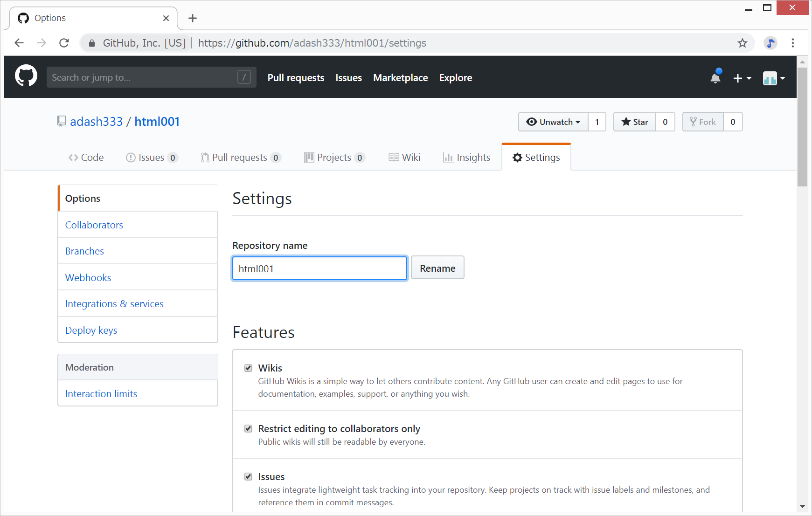
Task: Bookmark this page with star icon
Action: point(742,43)
